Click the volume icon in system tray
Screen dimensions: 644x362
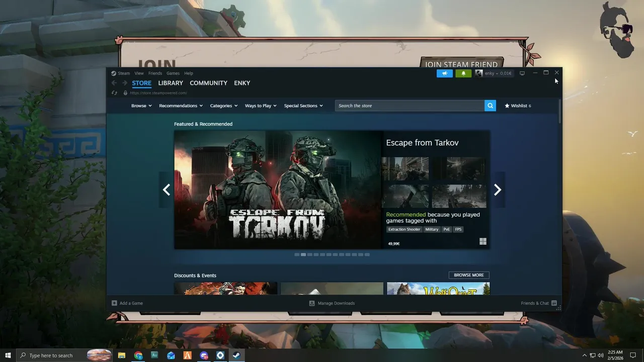[601, 355]
